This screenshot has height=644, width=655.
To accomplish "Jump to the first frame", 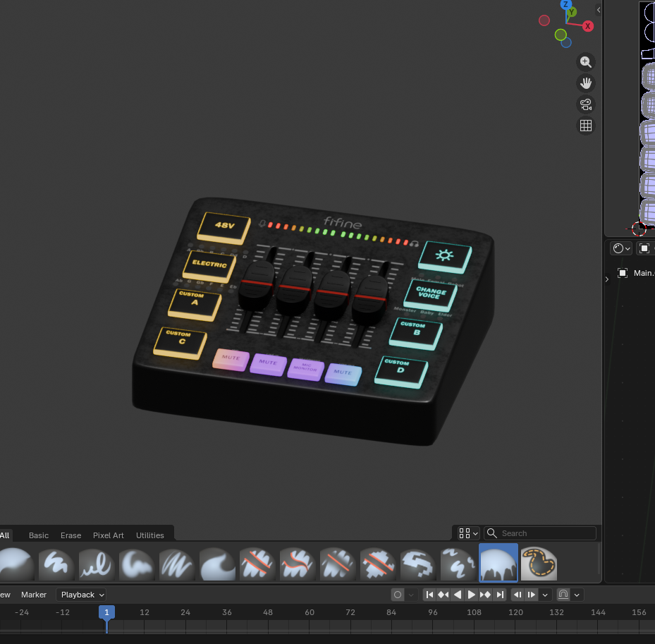I will tap(429, 595).
